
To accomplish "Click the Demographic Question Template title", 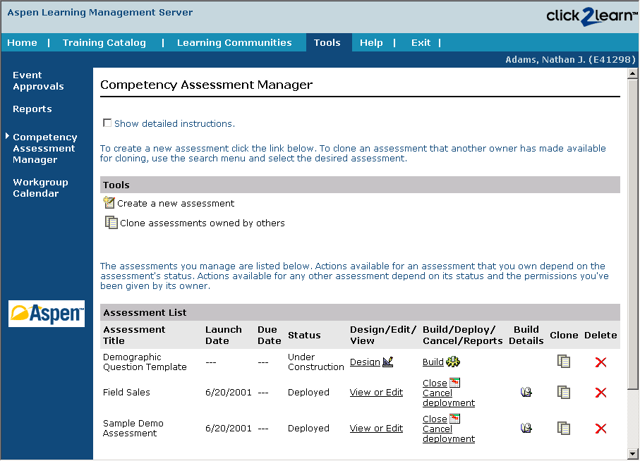I will pyautogui.click(x=144, y=362).
